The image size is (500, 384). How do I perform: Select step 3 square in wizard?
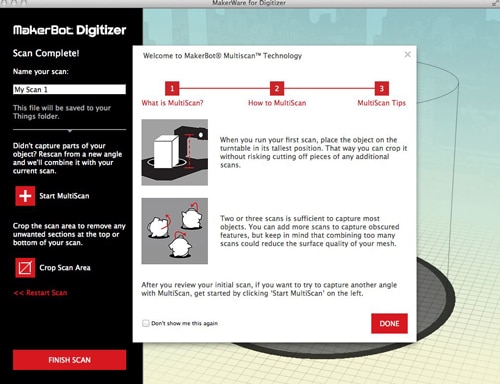pyautogui.click(x=382, y=89)
